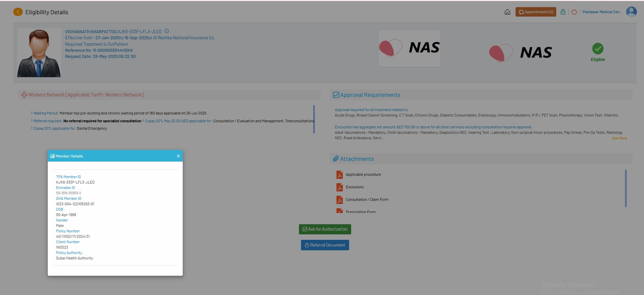Open the Applicable procedure attachment link
Viewport: 644px width, 295px height.
point(363,174)
